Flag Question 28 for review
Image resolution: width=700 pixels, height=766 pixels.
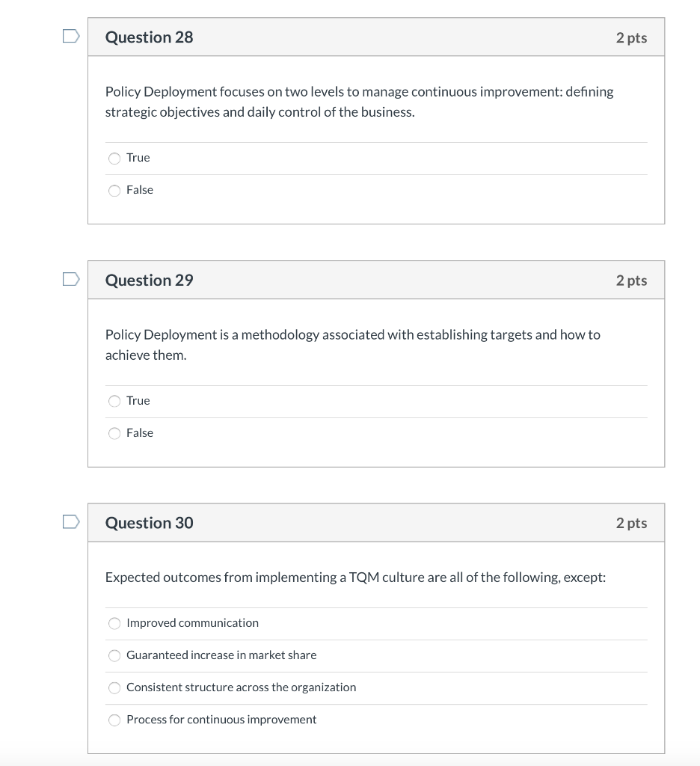[x=70, y=35]
